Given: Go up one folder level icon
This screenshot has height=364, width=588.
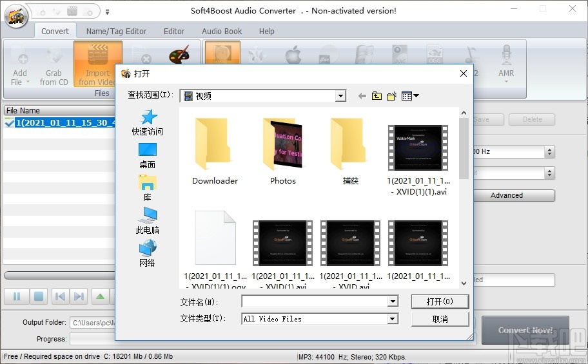Looking at the screenshot, I should pyautogui.click(x=377, y=97).
